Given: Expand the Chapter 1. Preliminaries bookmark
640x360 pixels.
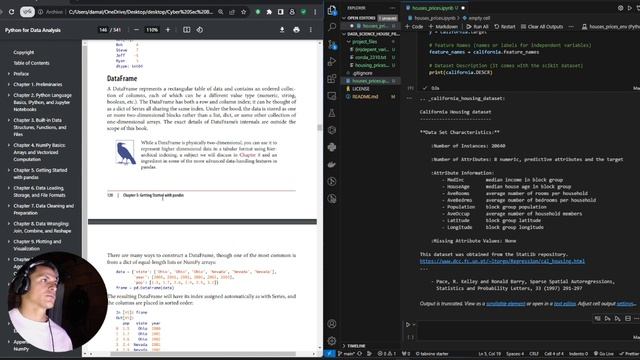Looking at the screenshot, I should pos(9,84).
